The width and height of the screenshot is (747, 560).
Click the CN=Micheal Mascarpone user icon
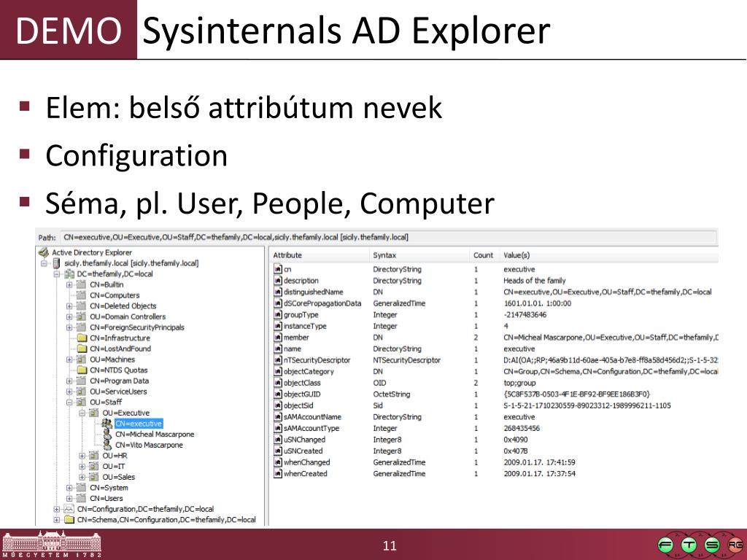click(x=107, y=435)
